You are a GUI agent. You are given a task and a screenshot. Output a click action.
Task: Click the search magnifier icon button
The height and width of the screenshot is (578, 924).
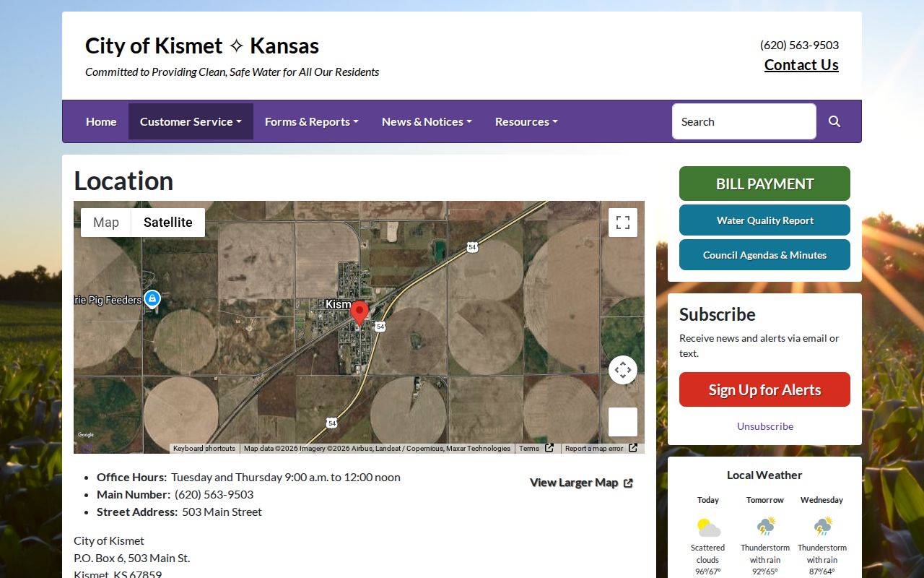tap(834, 121)
